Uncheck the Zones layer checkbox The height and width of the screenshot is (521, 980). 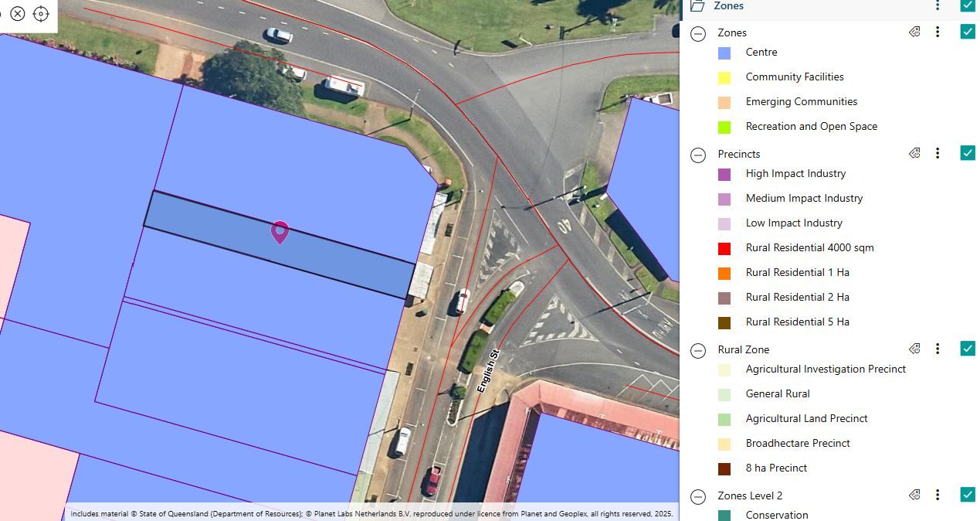(x=968, y=32)
